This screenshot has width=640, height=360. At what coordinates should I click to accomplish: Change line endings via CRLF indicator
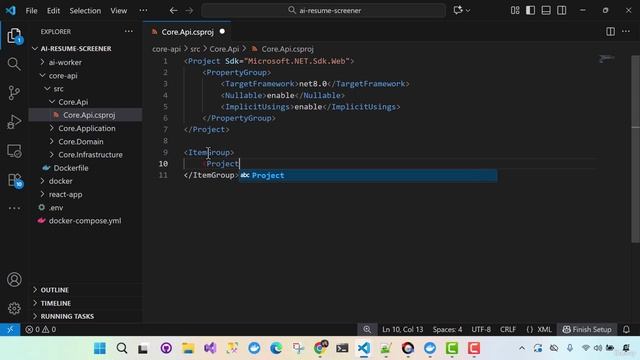(x=508, y=329)
